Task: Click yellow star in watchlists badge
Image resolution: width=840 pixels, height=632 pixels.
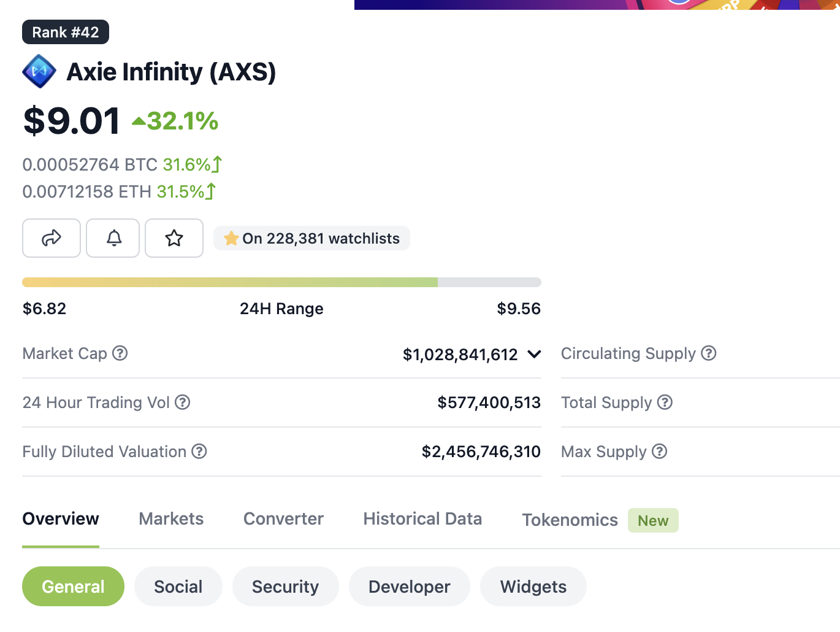Action: point(231,238)
